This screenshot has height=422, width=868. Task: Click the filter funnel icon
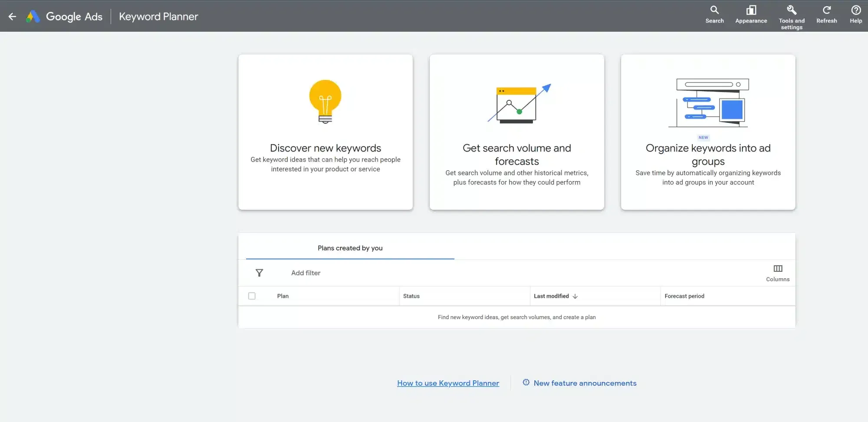[260, 273]
